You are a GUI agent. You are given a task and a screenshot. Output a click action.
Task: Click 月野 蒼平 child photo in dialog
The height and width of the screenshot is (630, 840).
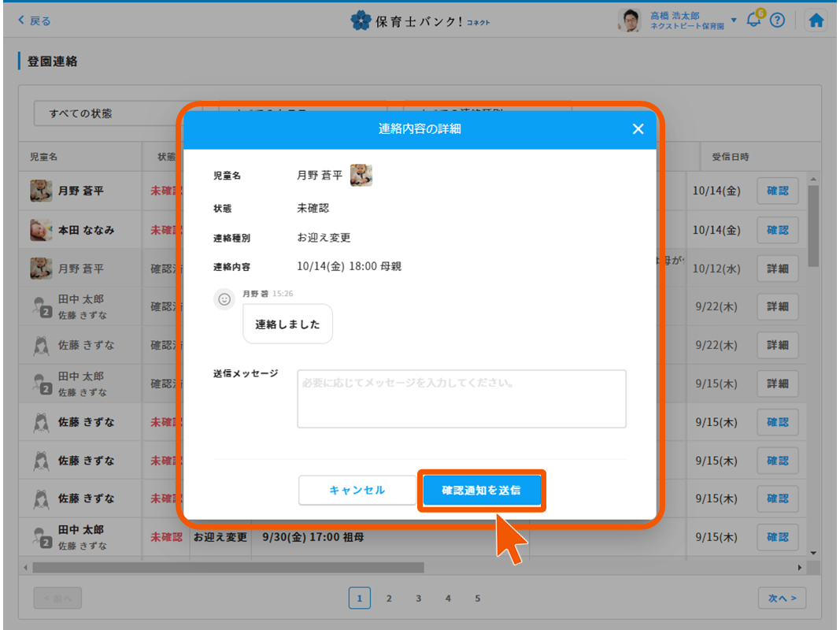361,175
